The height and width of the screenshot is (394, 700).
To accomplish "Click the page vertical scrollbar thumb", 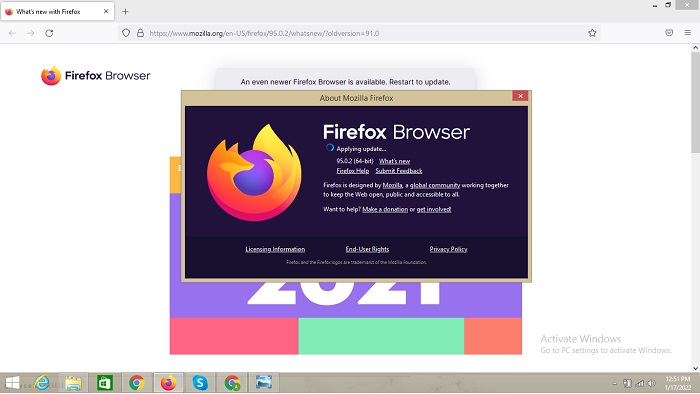I will tap(696, 102).
